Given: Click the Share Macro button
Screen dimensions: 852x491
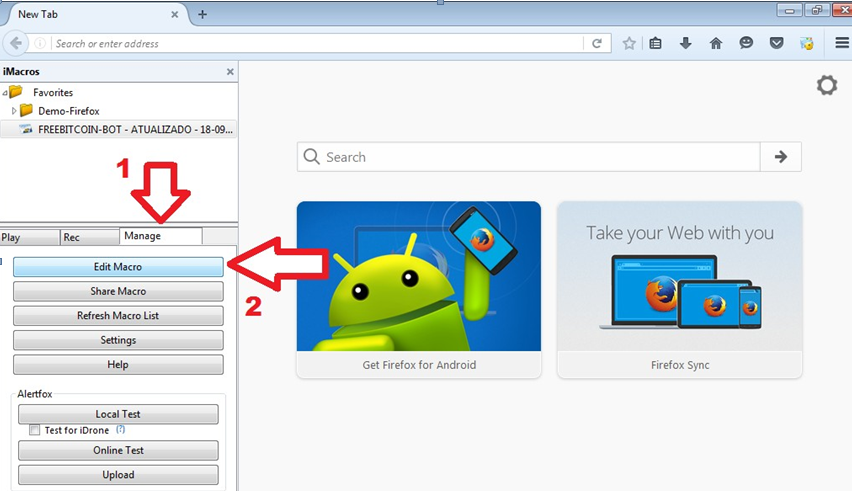Looking at the screenshot, I should [118, 291].
